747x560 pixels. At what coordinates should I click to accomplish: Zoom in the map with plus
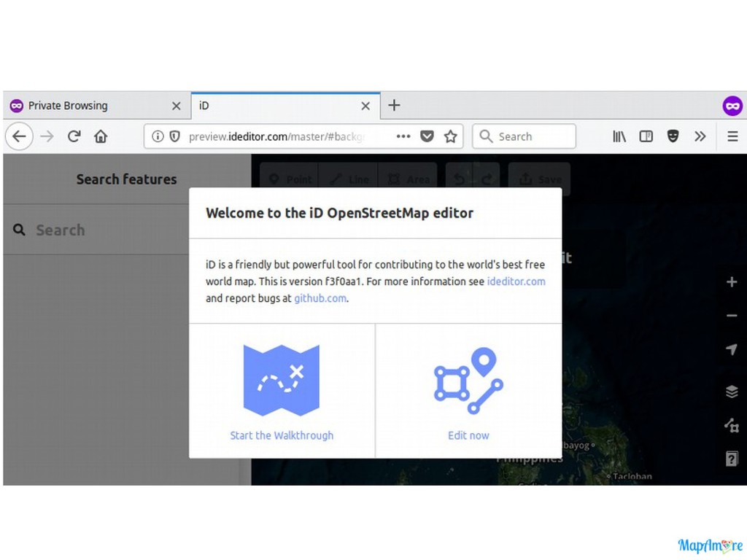pyautogui.click(x=732, y=282)
